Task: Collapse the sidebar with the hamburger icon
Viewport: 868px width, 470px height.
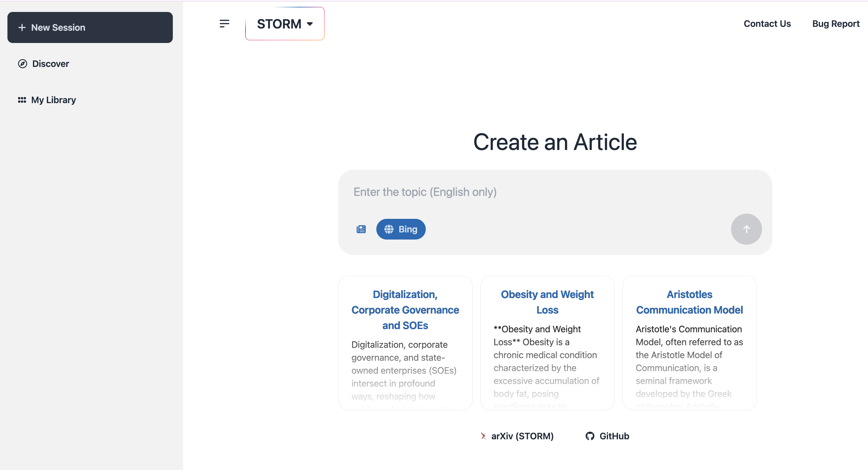Action: tap(225, 24)
